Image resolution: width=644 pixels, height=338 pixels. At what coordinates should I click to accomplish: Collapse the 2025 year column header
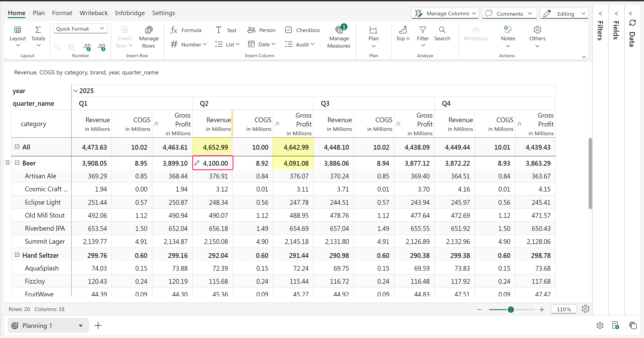(x=75, y=91)
